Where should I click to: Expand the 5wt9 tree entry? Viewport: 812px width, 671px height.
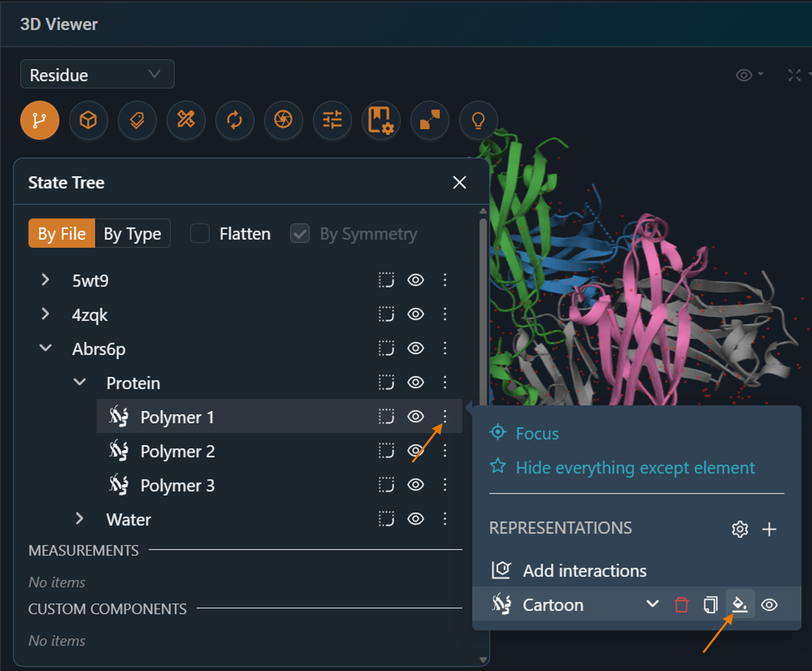tap(45, 280)
